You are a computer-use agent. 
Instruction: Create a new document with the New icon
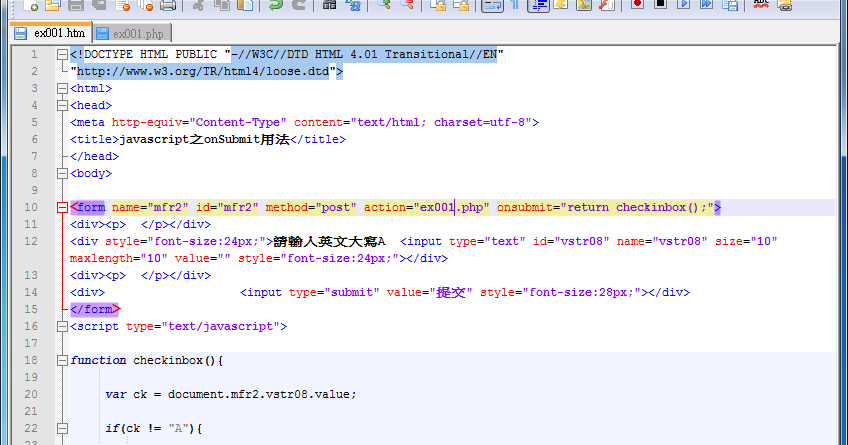[x=30, y=5]
